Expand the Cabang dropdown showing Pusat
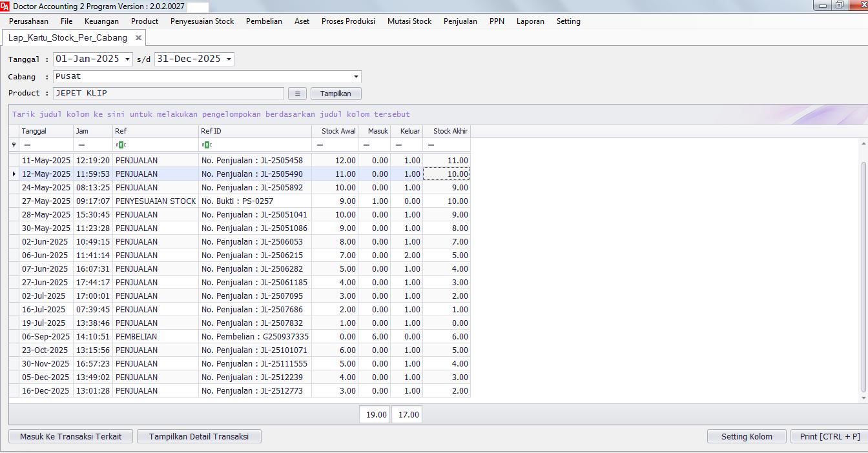868x453 pixels. pos(356,77)
